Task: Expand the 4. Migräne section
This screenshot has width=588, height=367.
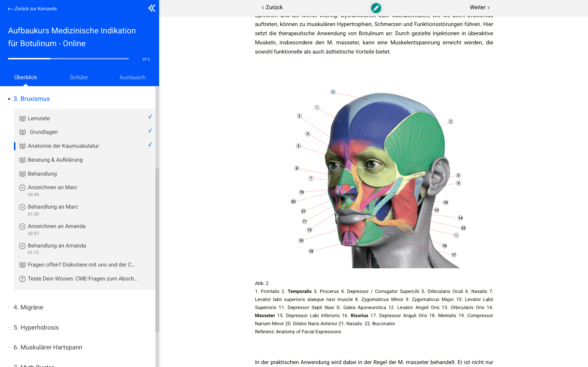Action: tap(28, 307)
